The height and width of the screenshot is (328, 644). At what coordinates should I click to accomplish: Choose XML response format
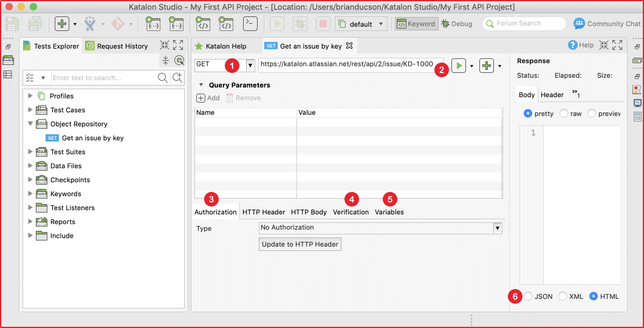[563, 296]
